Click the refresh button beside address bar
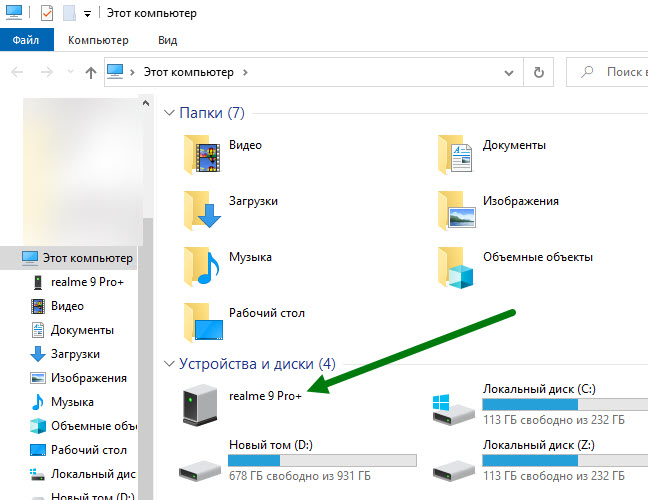The height and width of the screenshot is (500, 648). 539,72
